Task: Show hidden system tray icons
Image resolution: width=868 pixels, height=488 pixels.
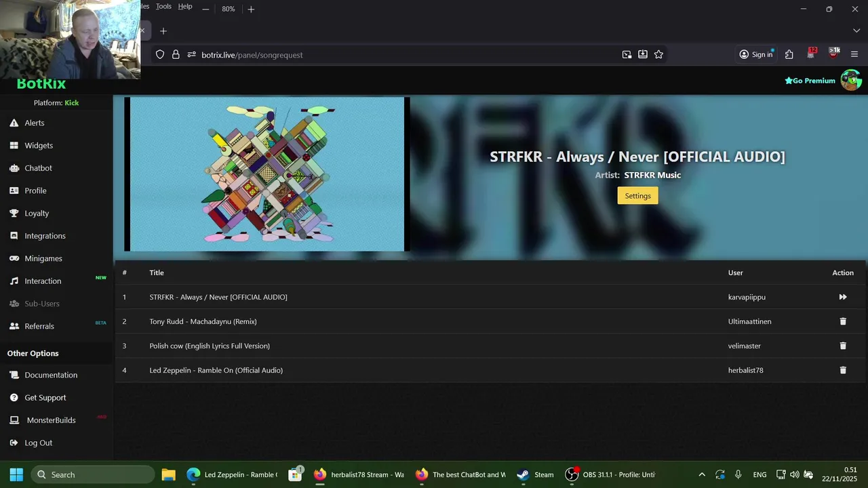Action: 702,474
